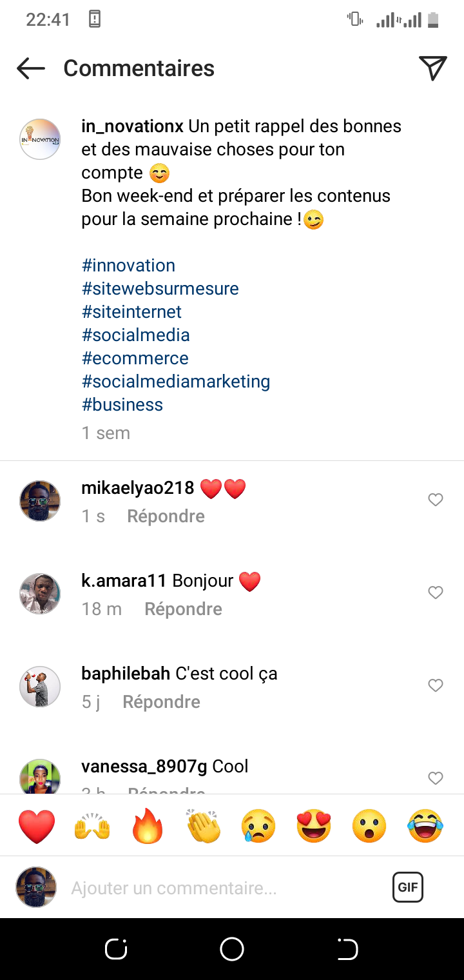The width and height of the screenshot is (464, 980).
Task: Open the #socialmediamarketing hashtag
Action: (176, 382)
